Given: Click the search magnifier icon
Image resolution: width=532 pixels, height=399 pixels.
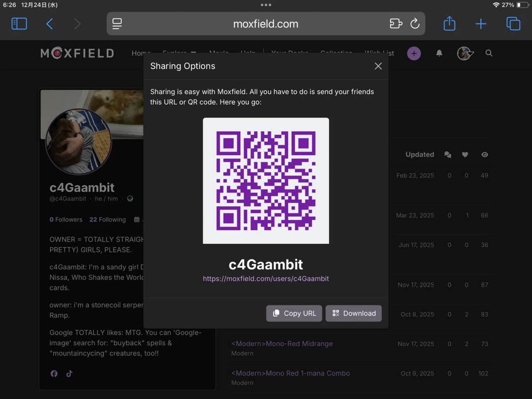Looking at the screenshot, I should (489, 53).
